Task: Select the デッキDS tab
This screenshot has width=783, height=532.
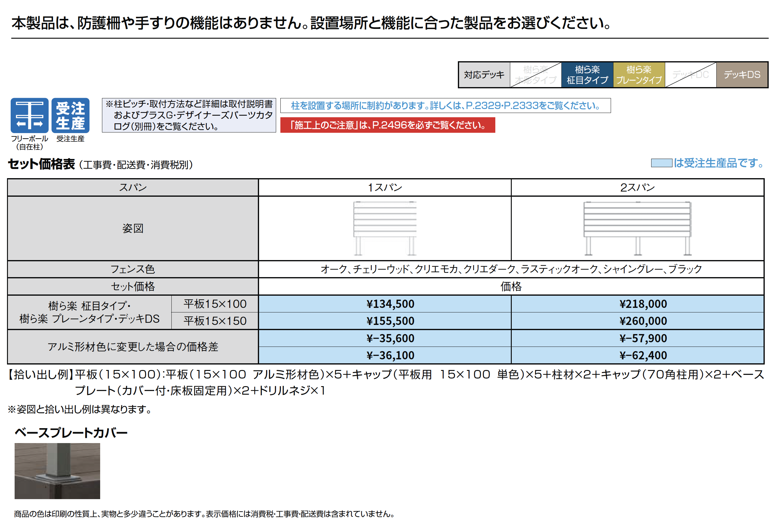Action: [742, 75]
